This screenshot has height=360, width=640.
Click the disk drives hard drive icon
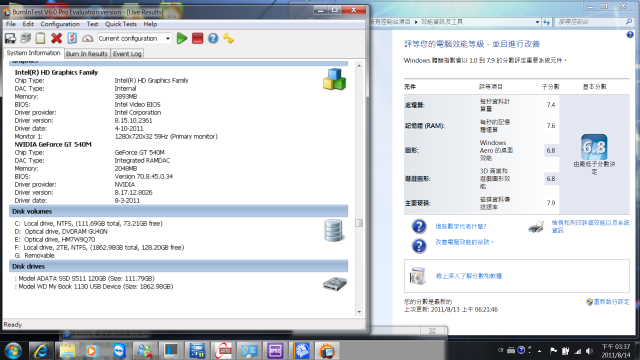click(x=335, y=283)
